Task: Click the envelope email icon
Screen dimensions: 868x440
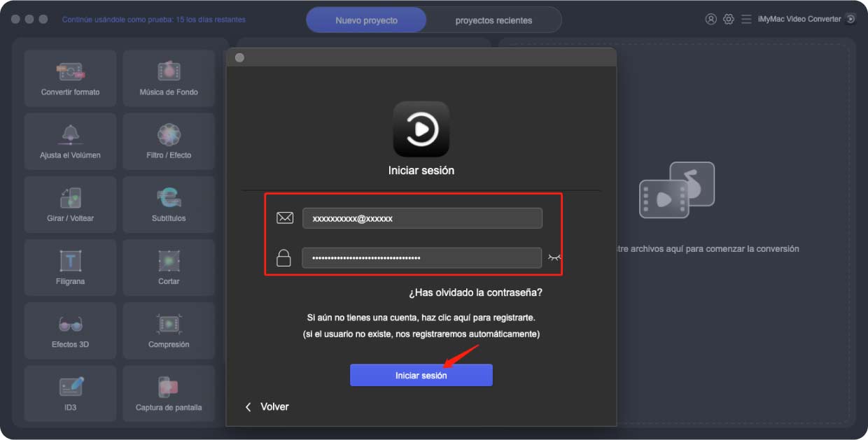Action: pos(284,218)
